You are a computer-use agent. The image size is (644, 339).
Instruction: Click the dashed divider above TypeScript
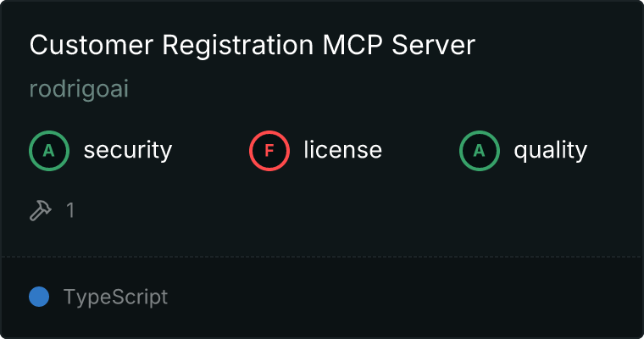[x=322, y=257]
